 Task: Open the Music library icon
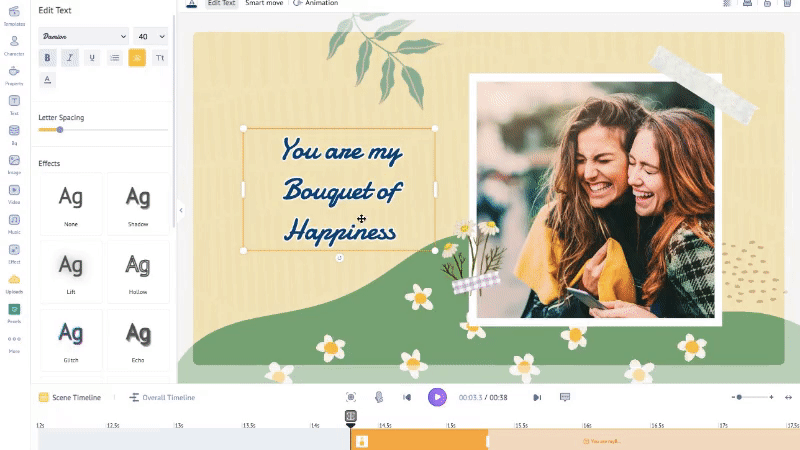pos(14,219)
